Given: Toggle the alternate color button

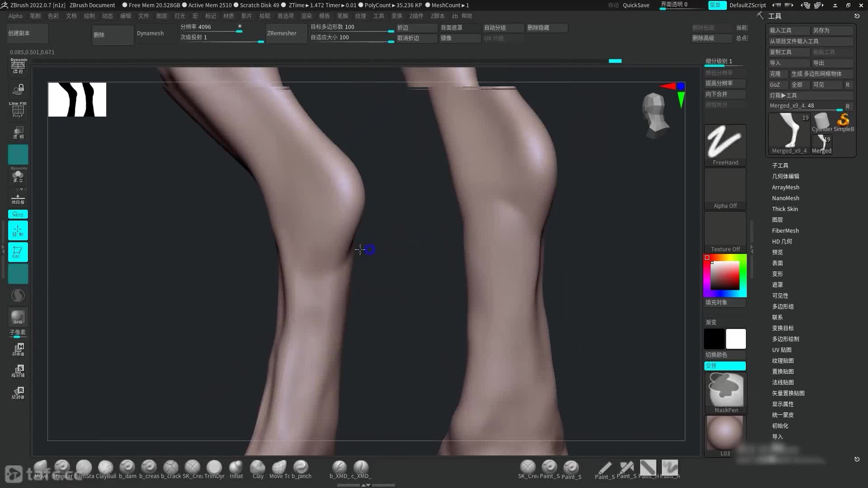Looking at the screenshot, I should click(725, 366).
